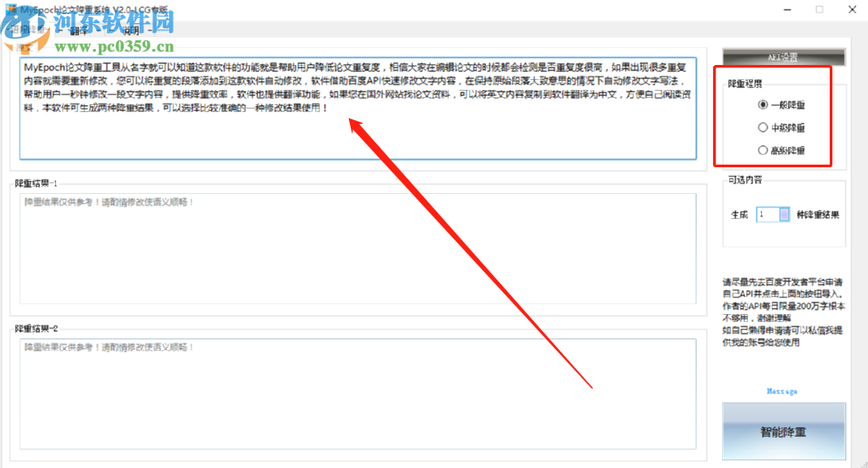The height and width of the screenshot is (468, 868).
Task: Click the Message label above 智能降重
Action: click(x=782, y=391)
